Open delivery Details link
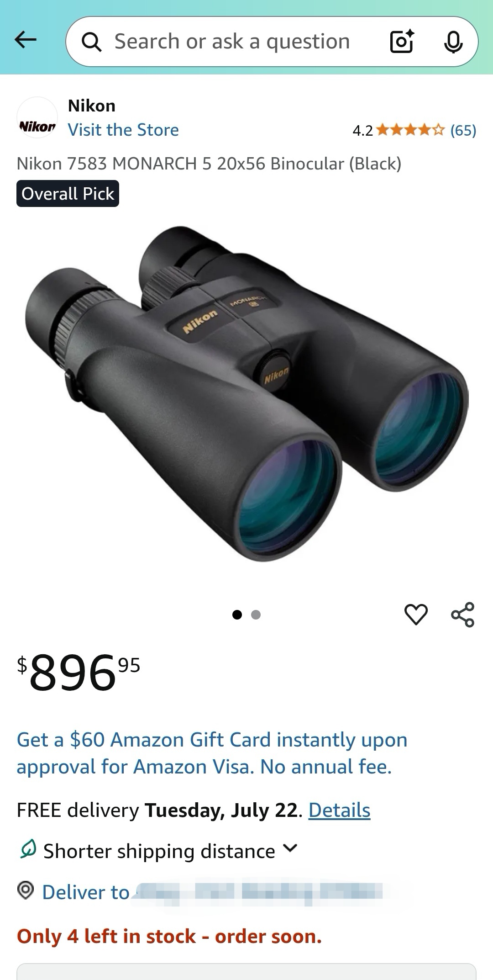The height and width of the screenshot is (980, 493). (x=339, y=810)
